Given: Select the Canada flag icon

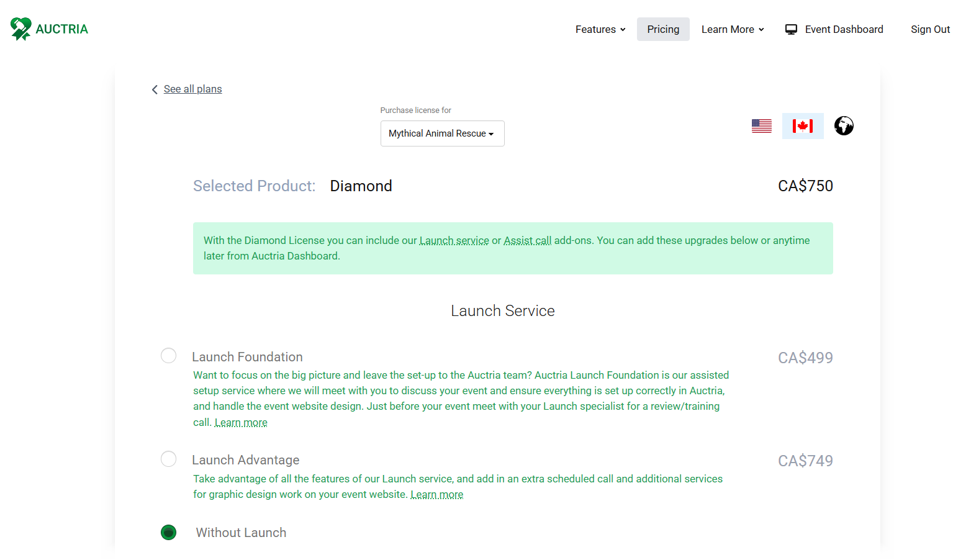Looking at the screenshot, I should 803,126.
